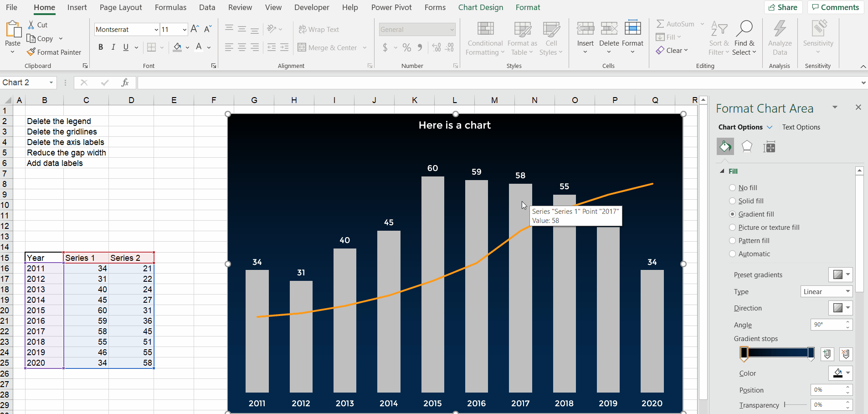Open Find & Select
This screenshot has width=868, height=414.
(744, 39)
